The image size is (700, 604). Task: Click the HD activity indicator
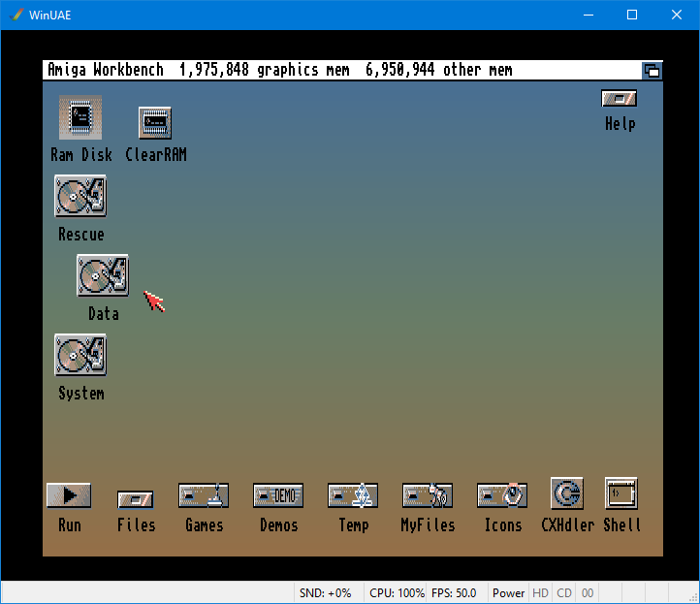coord(540,592)
